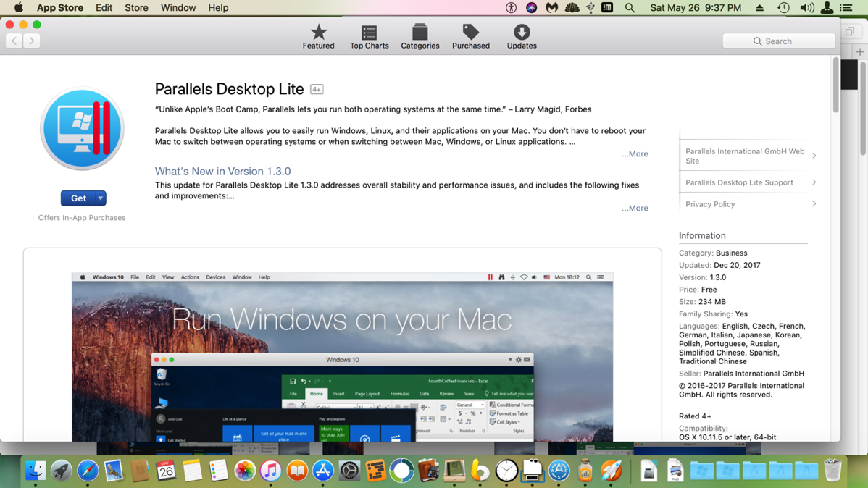Screen dimensions: 868x488
Task: Click the blue Get button
Action: pyautogui.click(x=78, y=198)
